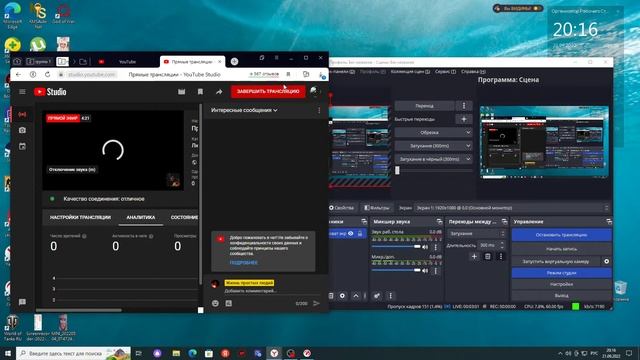
Task: Open OBS quick transitions plus button
Action: pyautogui.click(x=464, y=119)
